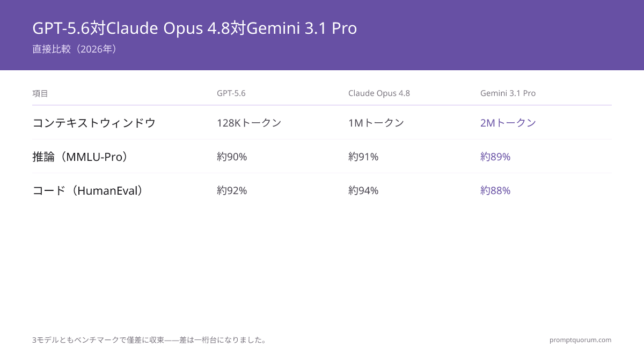This screenshot has width=644, height=362.
Task: Click the 約94% HumanEval score
Action: [x=363, y=190]
